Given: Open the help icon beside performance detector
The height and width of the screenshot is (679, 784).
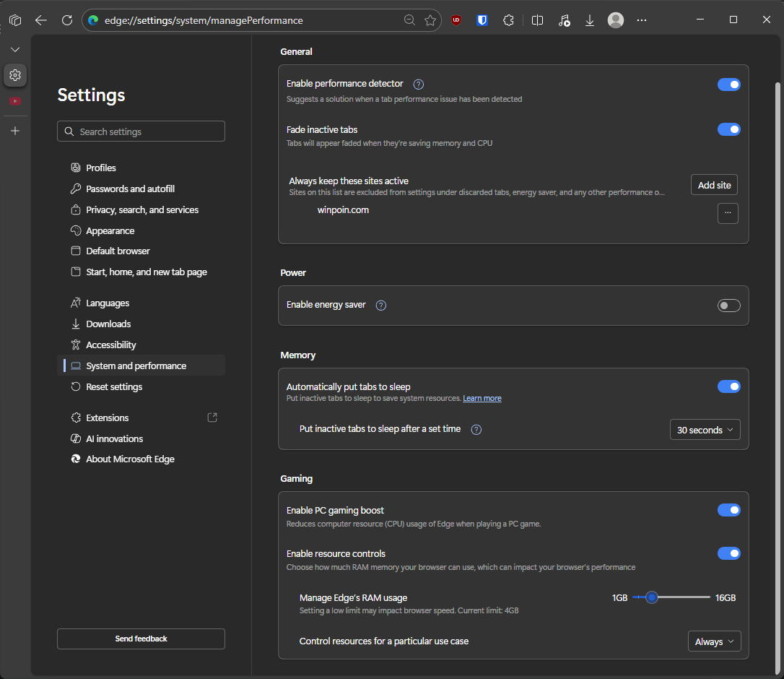Looking at the screenshot, I should pos(418,85).
